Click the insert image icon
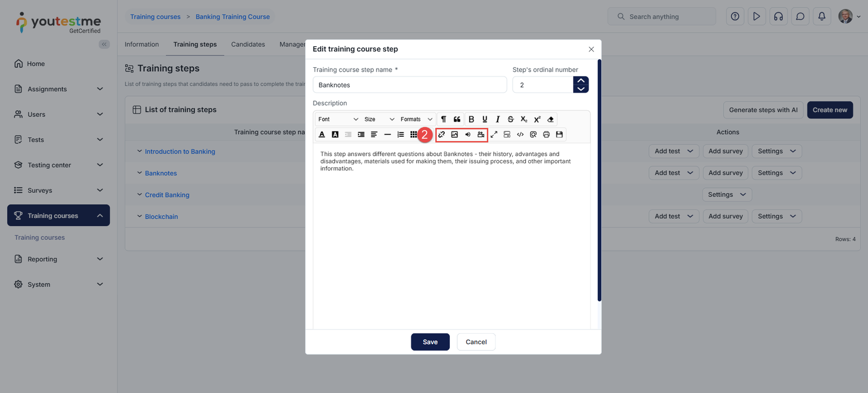The width and height of the screenshot is (868, 393). (x=455, y=135)
